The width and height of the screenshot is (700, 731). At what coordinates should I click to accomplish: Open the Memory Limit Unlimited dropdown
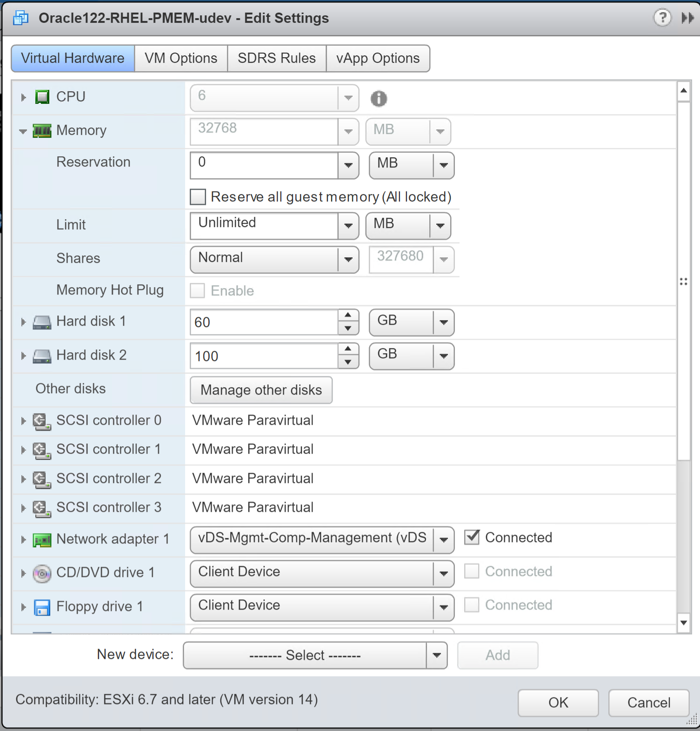348,226
